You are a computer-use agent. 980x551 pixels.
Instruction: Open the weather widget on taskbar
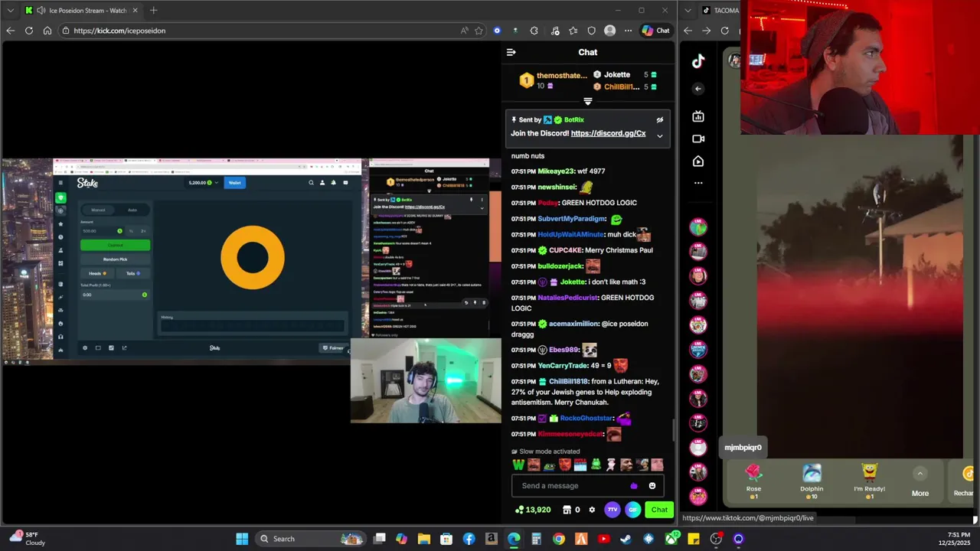point(26,539)
